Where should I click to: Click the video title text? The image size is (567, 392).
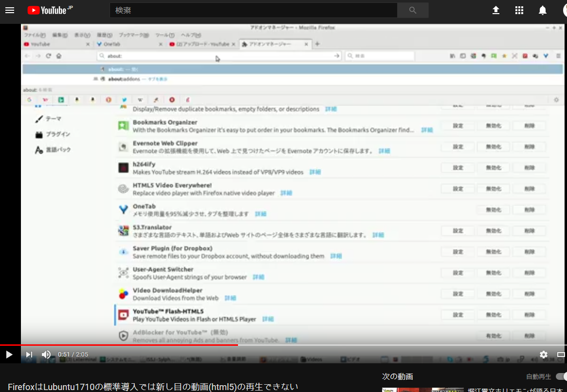click(153, 387)
